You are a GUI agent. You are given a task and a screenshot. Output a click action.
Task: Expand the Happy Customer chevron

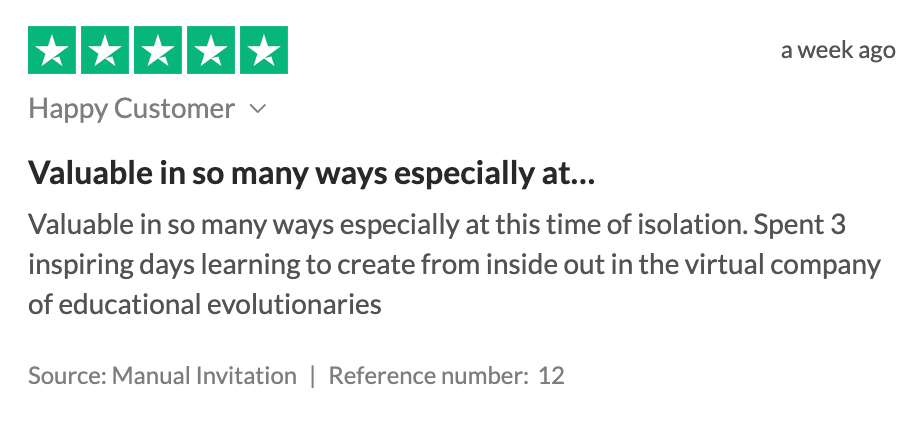click(x=258, y=109)
